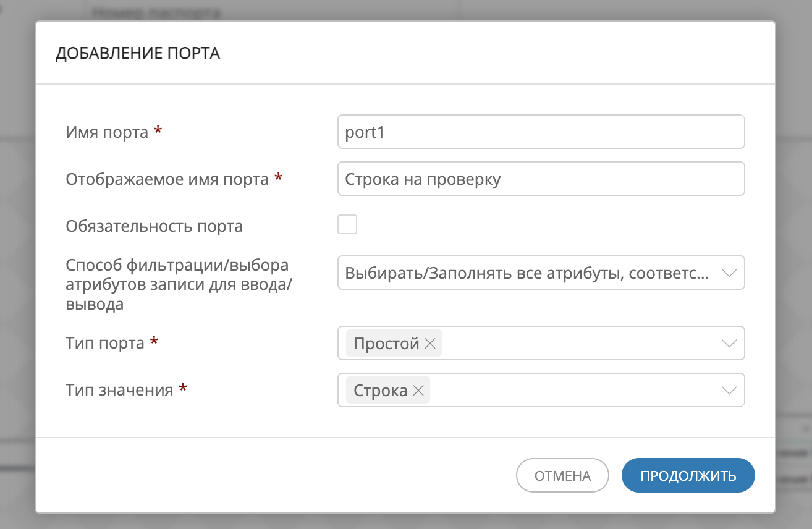Click the chevron on the Тип порта field
The width and height of the screenshot is (812, 529).
click(x=729, y=343)
